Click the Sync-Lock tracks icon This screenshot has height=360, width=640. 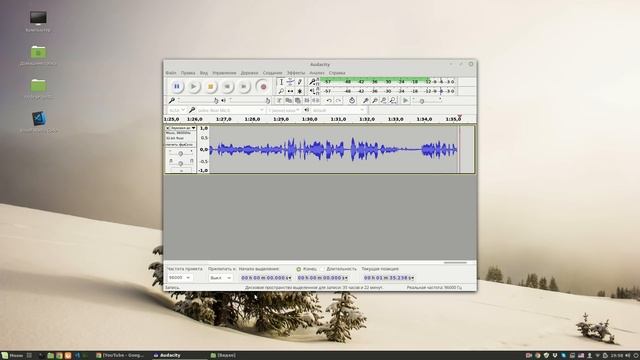click(352, 100)
